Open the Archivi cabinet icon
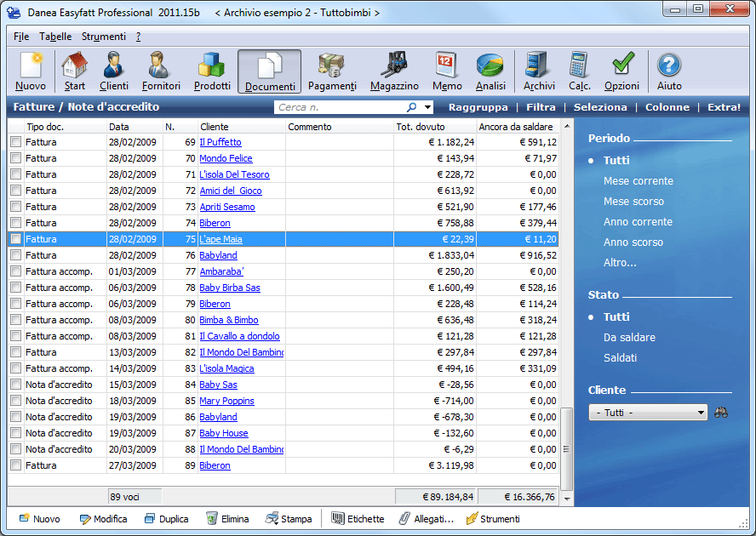 [539, 71]
